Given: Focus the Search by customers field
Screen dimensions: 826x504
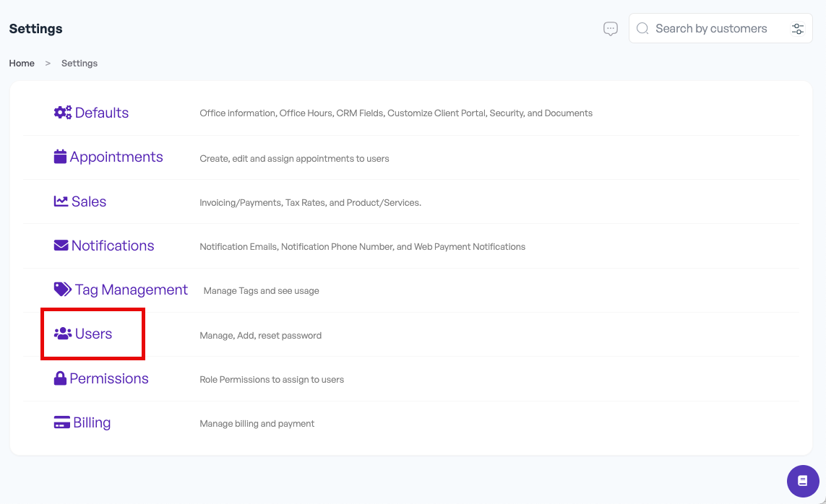Looking at the screenshot, I should [x=720, y=28].
